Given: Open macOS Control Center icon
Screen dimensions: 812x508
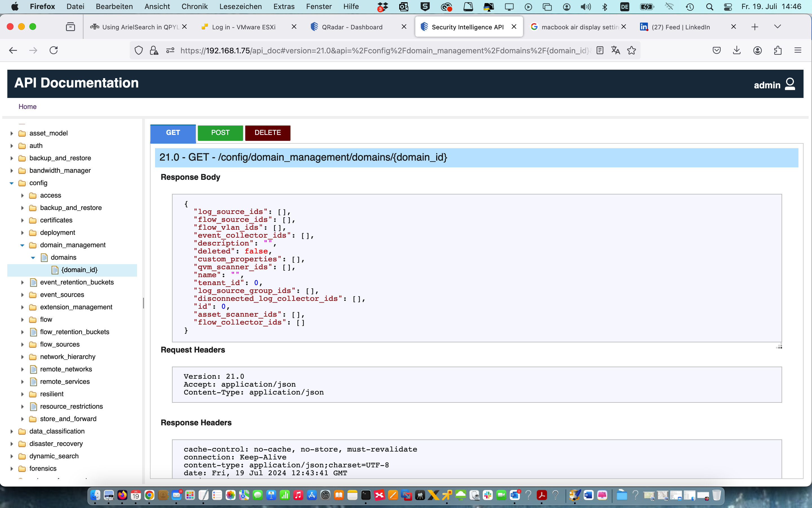Looking at the screenshot, I should coord(728,7).
